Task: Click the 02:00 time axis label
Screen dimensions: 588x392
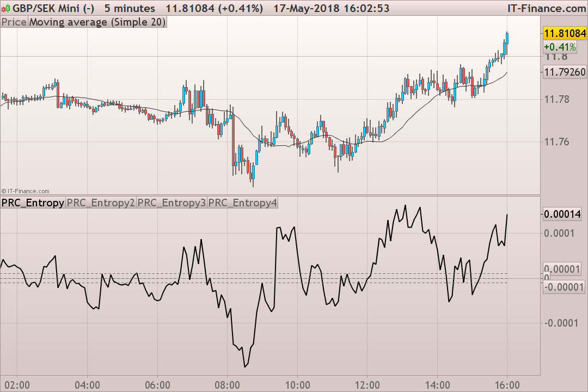Action: tap(17, 385)
